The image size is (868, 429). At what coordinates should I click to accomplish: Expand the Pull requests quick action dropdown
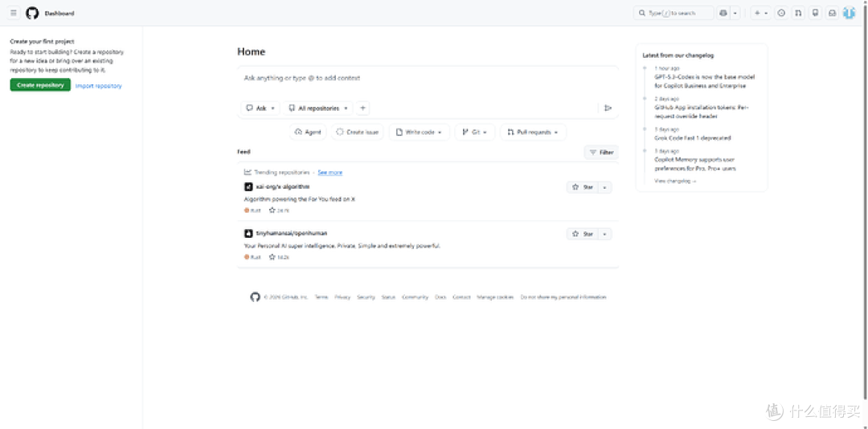(534, 133)
